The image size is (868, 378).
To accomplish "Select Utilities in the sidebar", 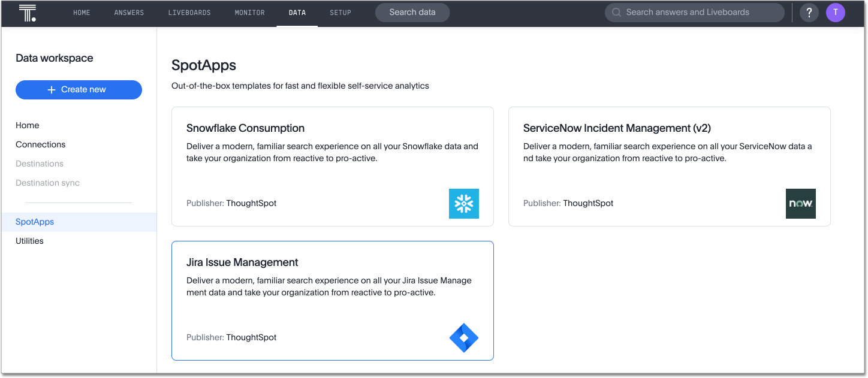I will point(29,241).
